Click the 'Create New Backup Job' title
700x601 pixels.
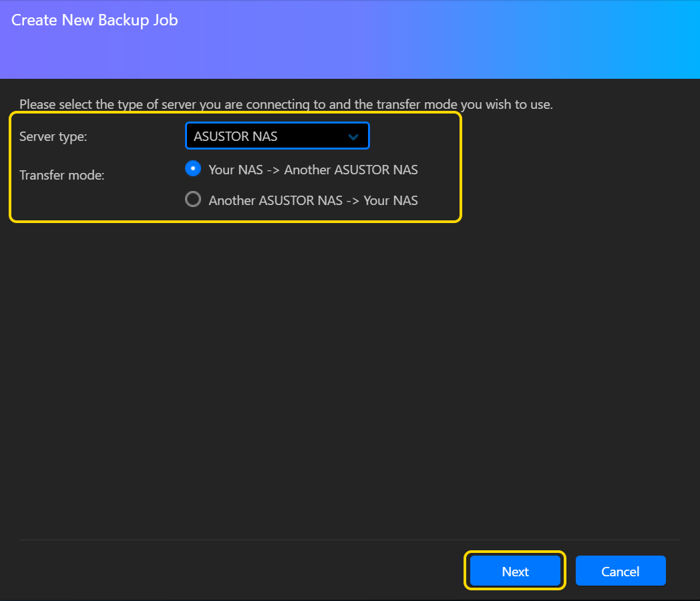(95, 21)
